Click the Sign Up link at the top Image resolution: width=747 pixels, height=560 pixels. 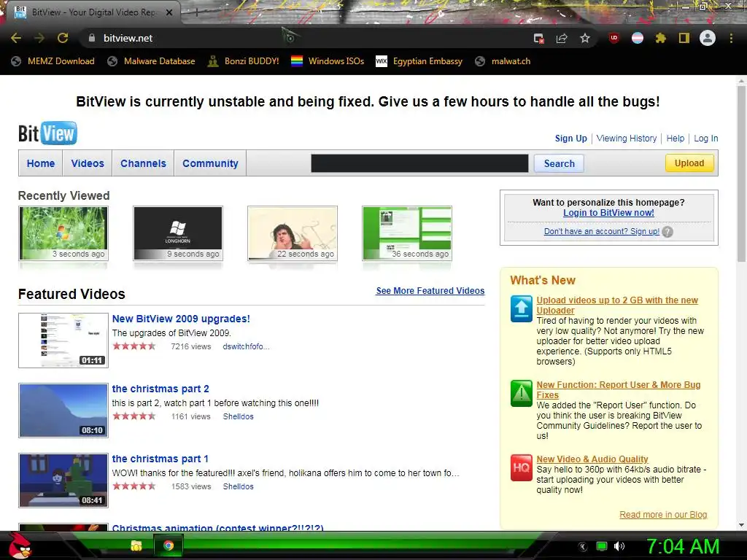pyautogui.click(x=570, y=138)
